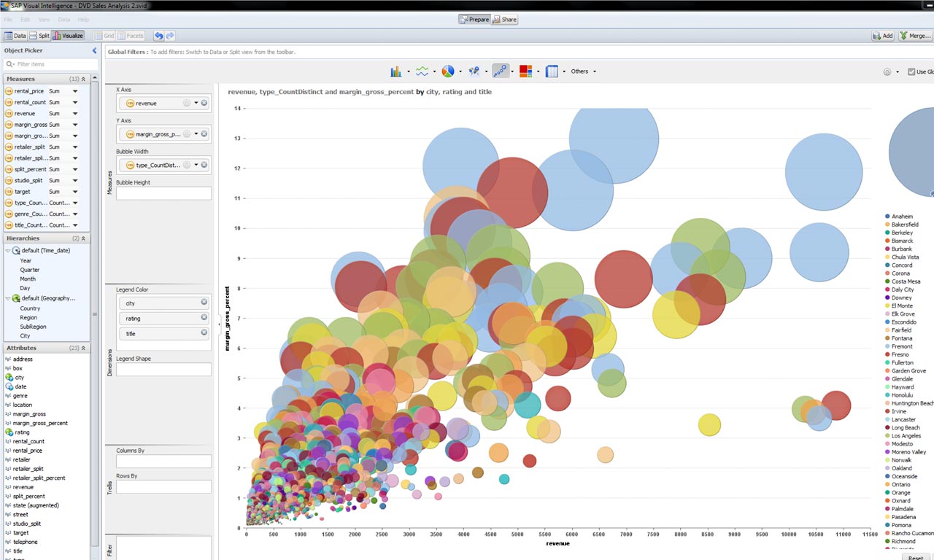Switch to the heat map chart icon

pyautogui.click(x=525, y=71)
